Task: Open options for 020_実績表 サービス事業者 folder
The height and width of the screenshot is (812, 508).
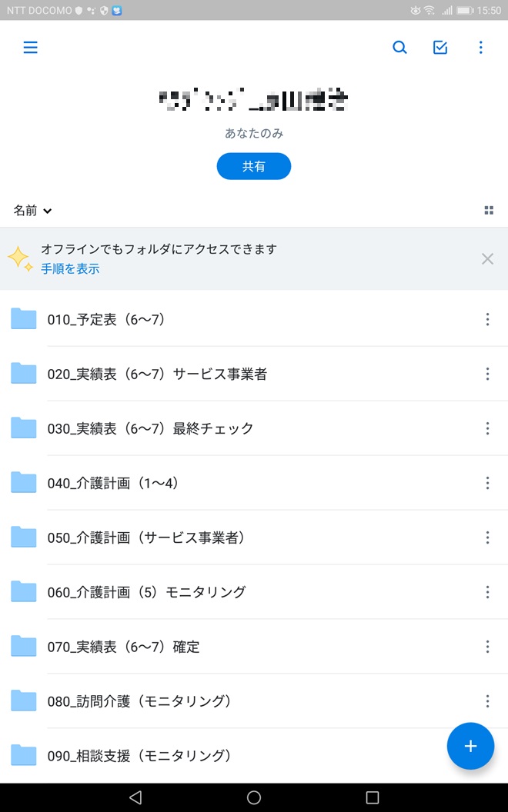Action: click(487, 374)
